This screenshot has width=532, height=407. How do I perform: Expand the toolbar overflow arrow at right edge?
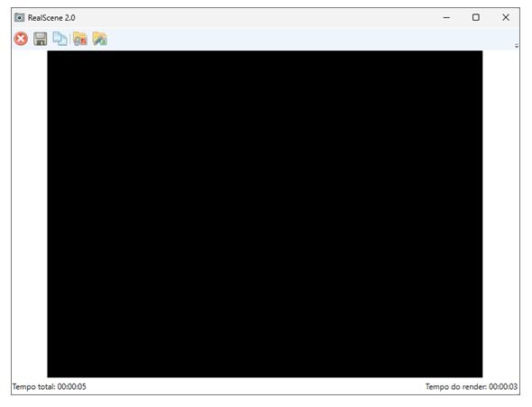point(517,45)
